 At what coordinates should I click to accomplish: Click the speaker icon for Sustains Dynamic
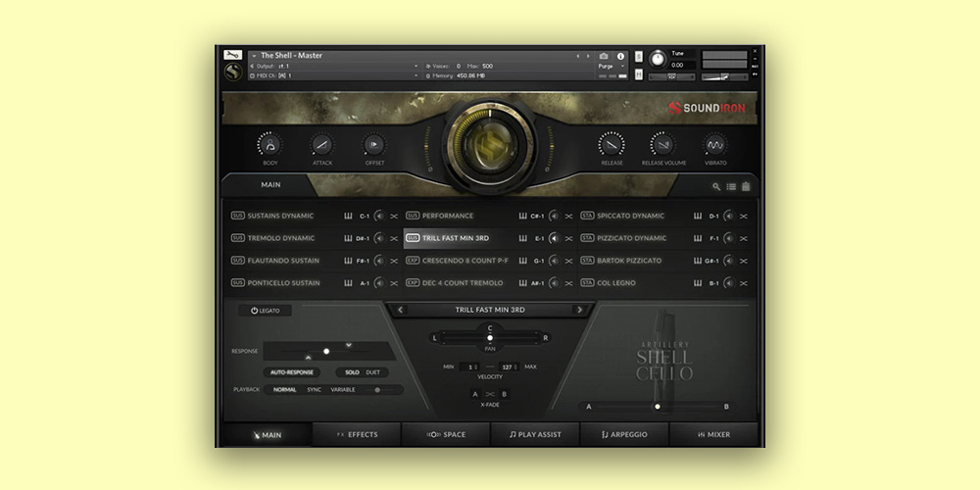[x=380, y=216]
